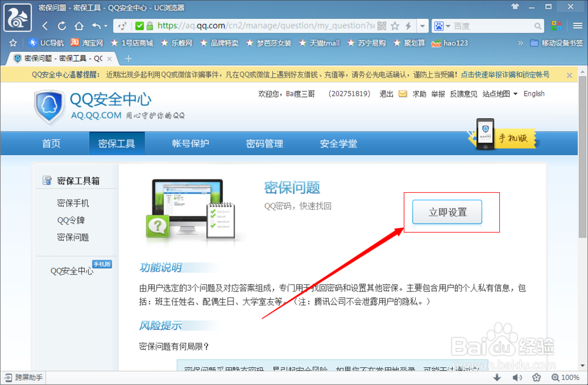Open the hao123 bookmark
This screenshot has width=588, height=385.
pyautogui.click(x=450, y=43)
